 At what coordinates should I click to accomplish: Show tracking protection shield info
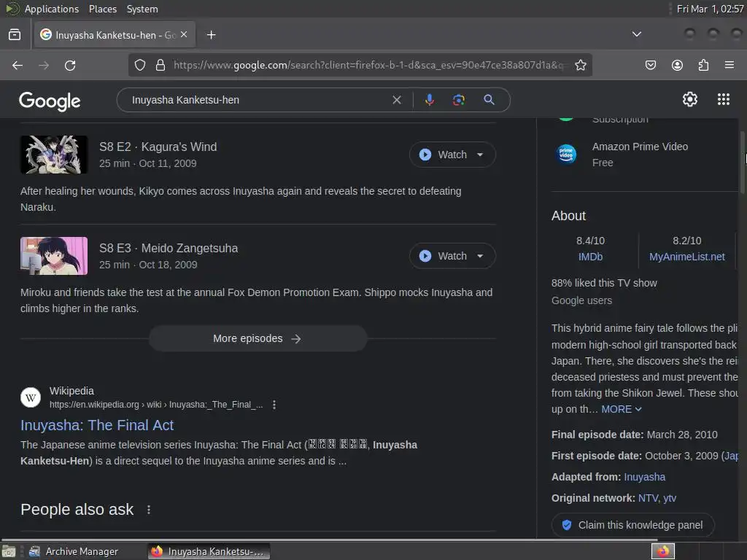point(139,65)
